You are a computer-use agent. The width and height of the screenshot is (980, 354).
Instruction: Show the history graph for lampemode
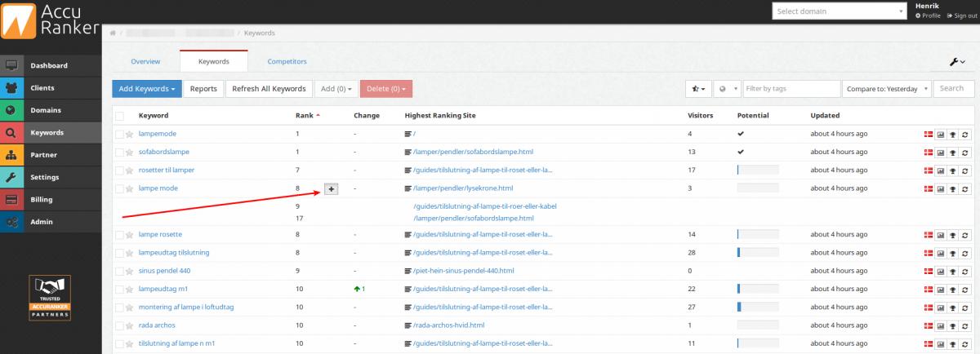coord(940,134)
